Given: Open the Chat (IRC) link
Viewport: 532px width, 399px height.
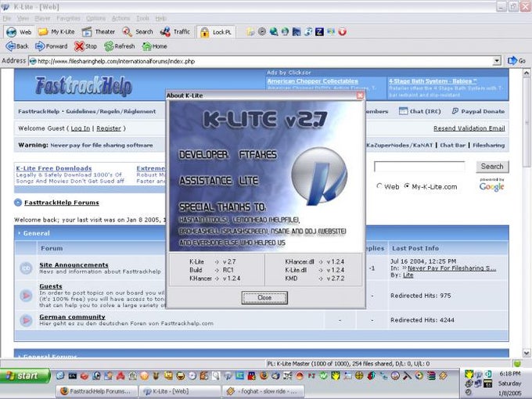Looking at the screenshot, I should coord(420,111).
